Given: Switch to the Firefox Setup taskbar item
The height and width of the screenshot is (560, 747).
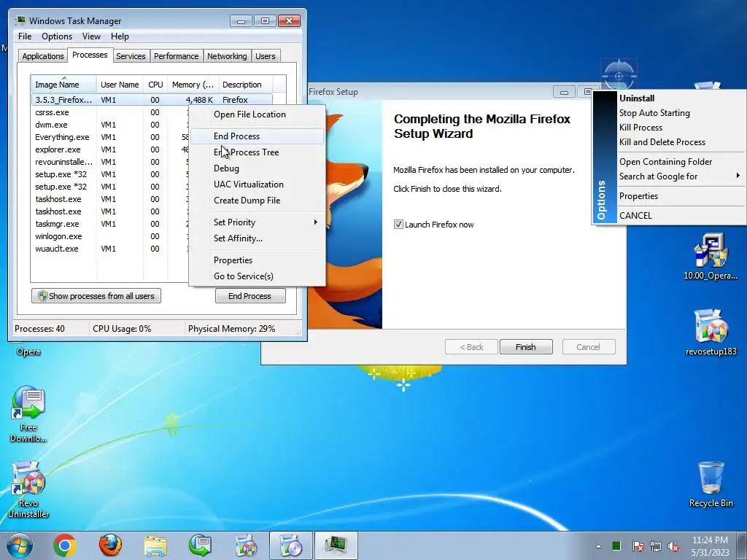Looking at the screenshot, I should pyautogui.click(x=290, y=545).
